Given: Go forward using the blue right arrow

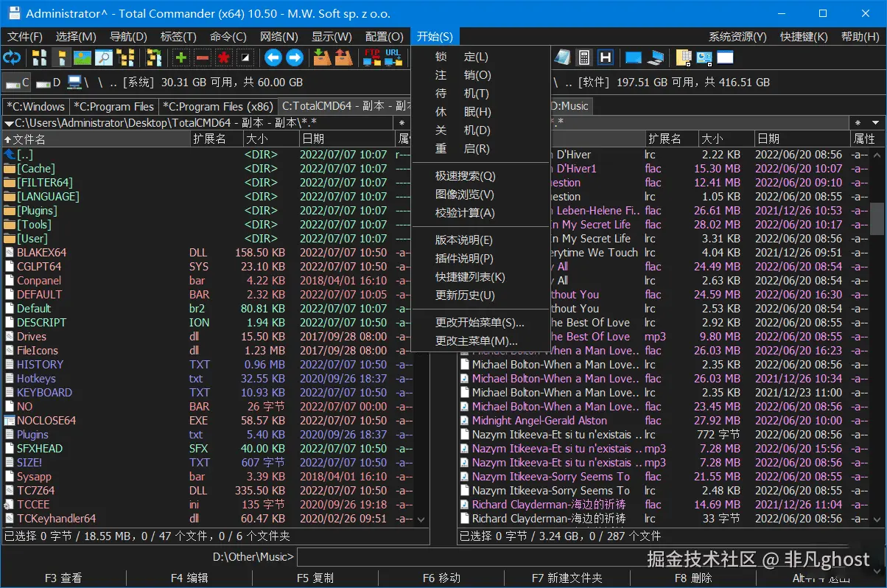Looking at the screenshot, I should (295, 57).
